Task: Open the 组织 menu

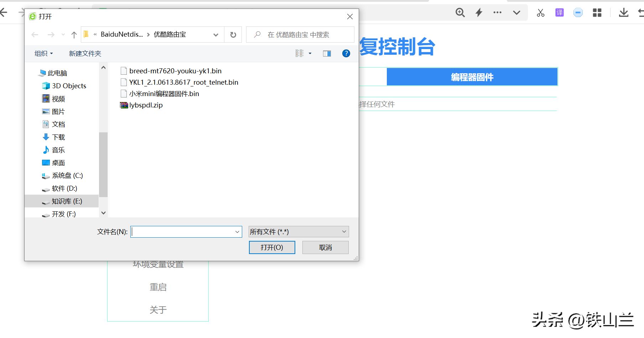Action: tap(43, 53)
